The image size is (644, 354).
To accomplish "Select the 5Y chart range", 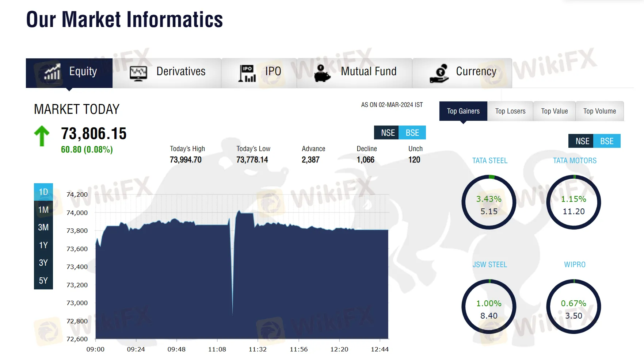I will (x=43, y=280).
